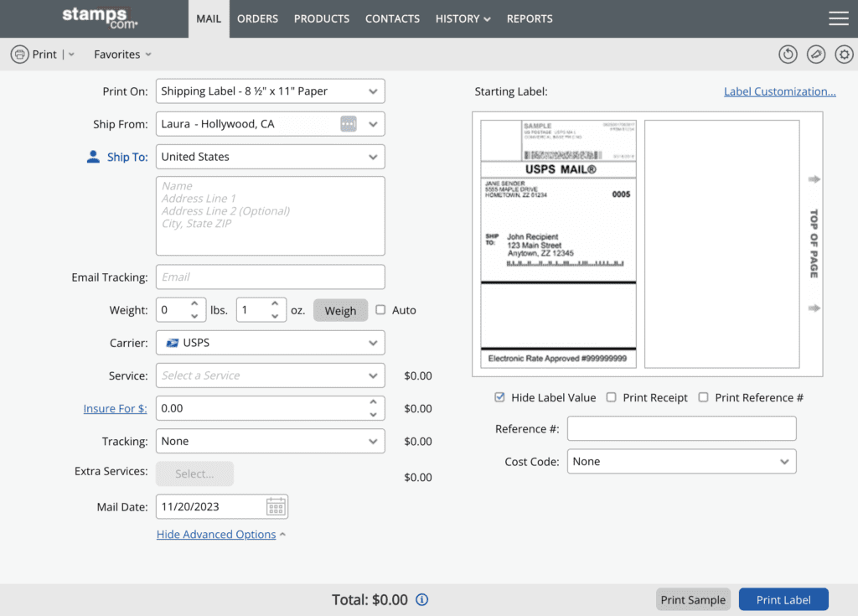The width and height of the screenshot is (858, 616).
Task: Click inside the Reference # field
Action: pos(681,428)
